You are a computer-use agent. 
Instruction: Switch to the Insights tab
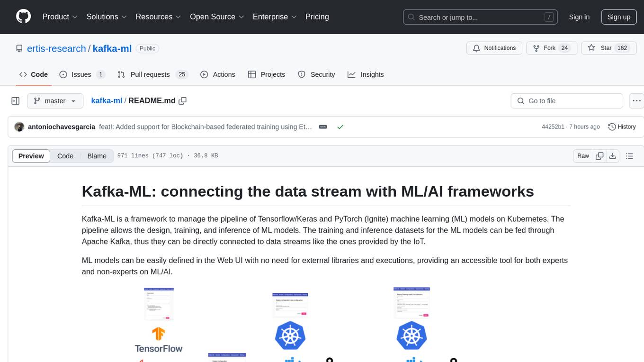[366, 74]
